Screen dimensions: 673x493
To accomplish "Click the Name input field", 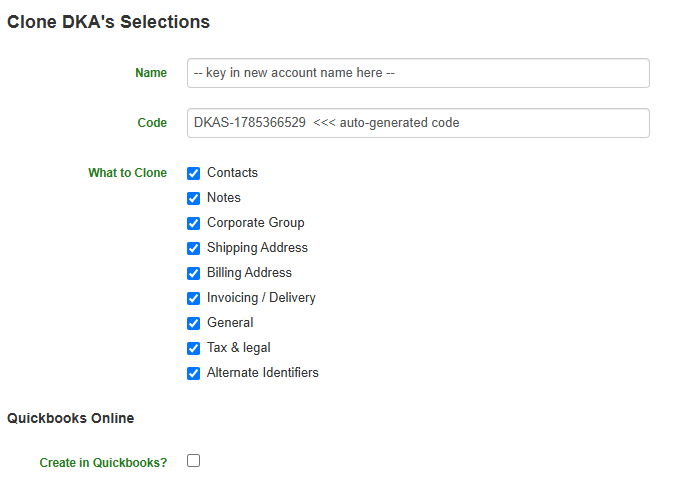I will click(x=418, y=73).
